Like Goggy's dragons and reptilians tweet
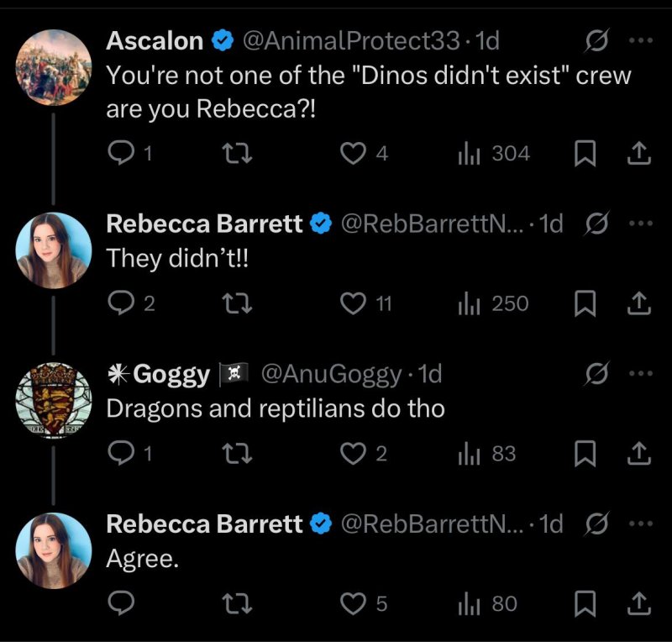This screenshot has width=672, height=642. tap(353, 454)
